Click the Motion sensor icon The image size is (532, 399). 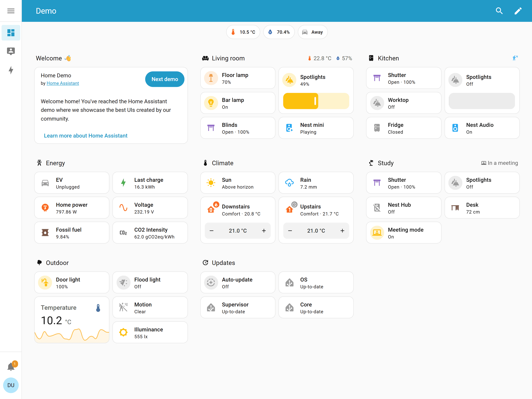[123, 307]
